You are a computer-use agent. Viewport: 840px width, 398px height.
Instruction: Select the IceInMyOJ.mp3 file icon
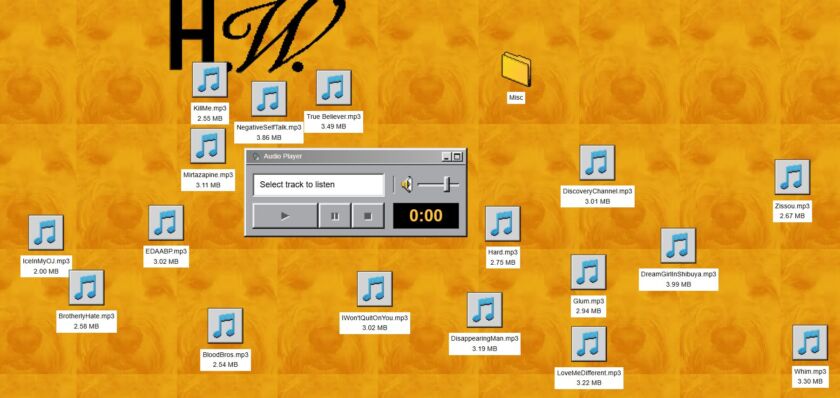tap(46, 232)
